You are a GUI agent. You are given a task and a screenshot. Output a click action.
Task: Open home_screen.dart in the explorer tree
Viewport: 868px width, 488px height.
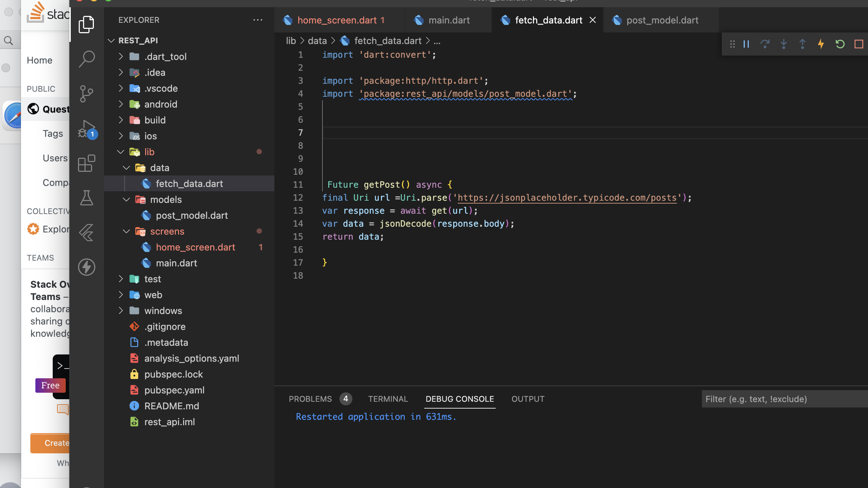(189, 247)
